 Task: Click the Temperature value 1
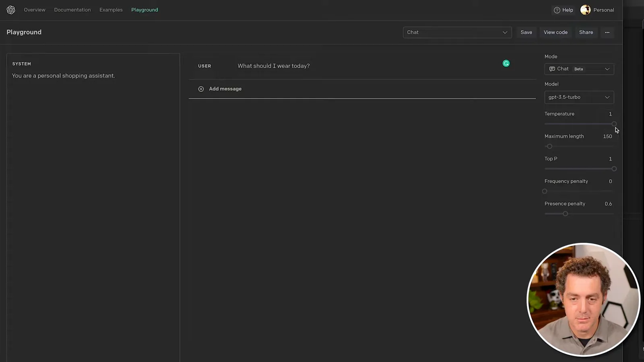[610, 114]
